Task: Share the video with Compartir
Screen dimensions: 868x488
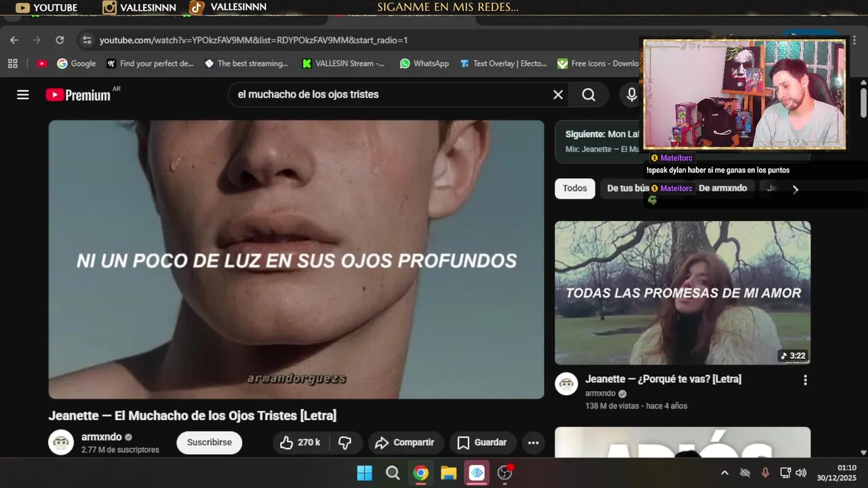Action: 406,443
